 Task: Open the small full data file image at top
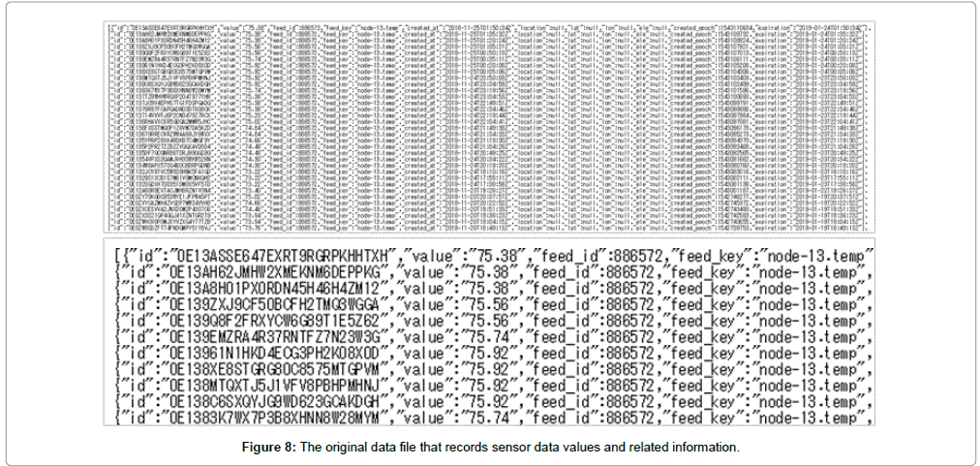click(x=489, y=126)
